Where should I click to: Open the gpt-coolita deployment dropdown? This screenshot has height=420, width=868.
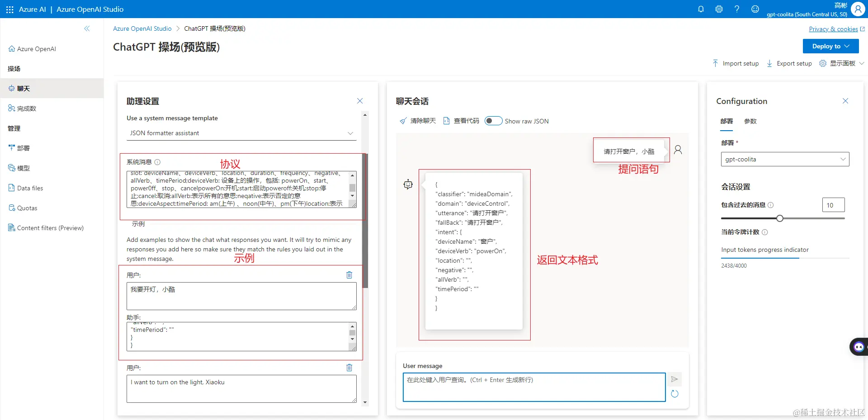(785, 159)
